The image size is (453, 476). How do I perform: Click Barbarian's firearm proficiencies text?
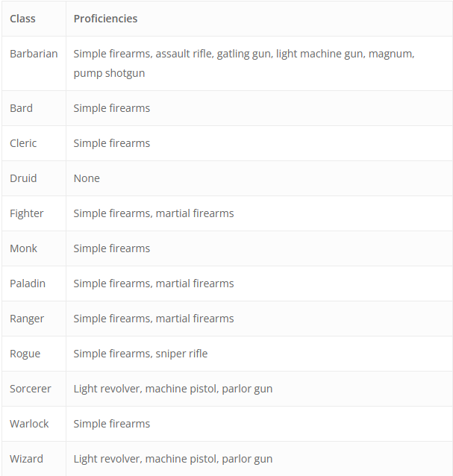(244, 63)
